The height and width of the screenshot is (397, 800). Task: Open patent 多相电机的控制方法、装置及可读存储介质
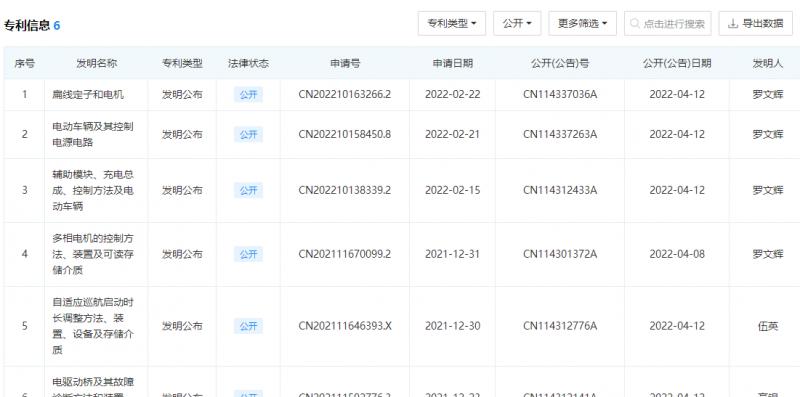pos(93,254)
